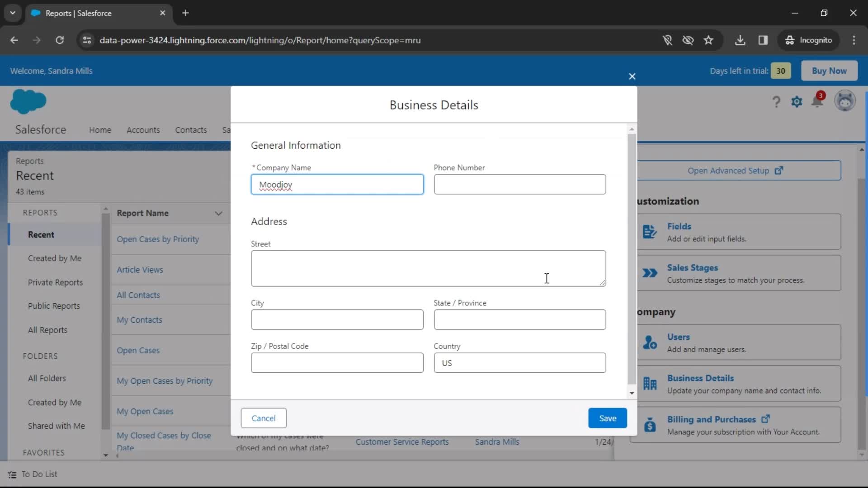Click Open Advanced Setup button
868x488 pixels.
pos(736,171)
